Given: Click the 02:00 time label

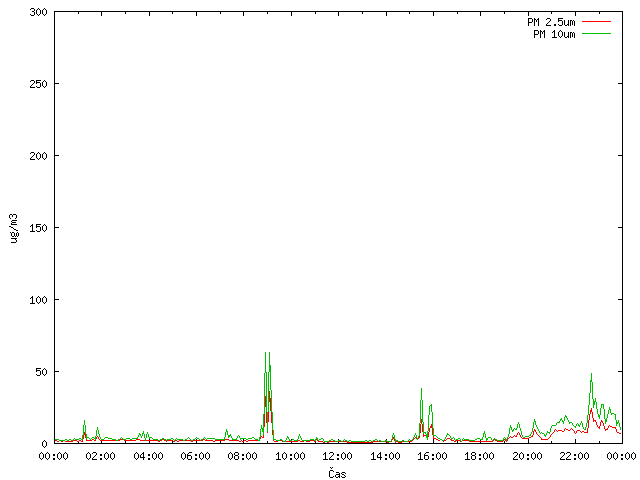Looking at the screenshot, I should point(100,456).
